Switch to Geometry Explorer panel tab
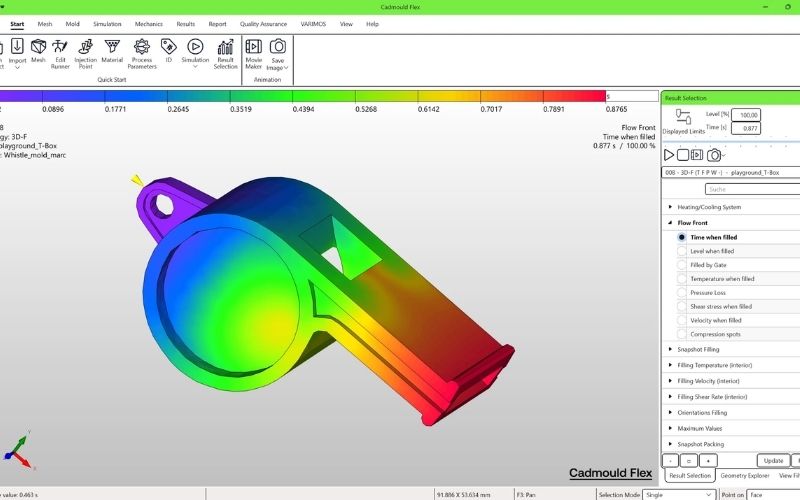This screenshot has height=500, width=800. (744, 476)
